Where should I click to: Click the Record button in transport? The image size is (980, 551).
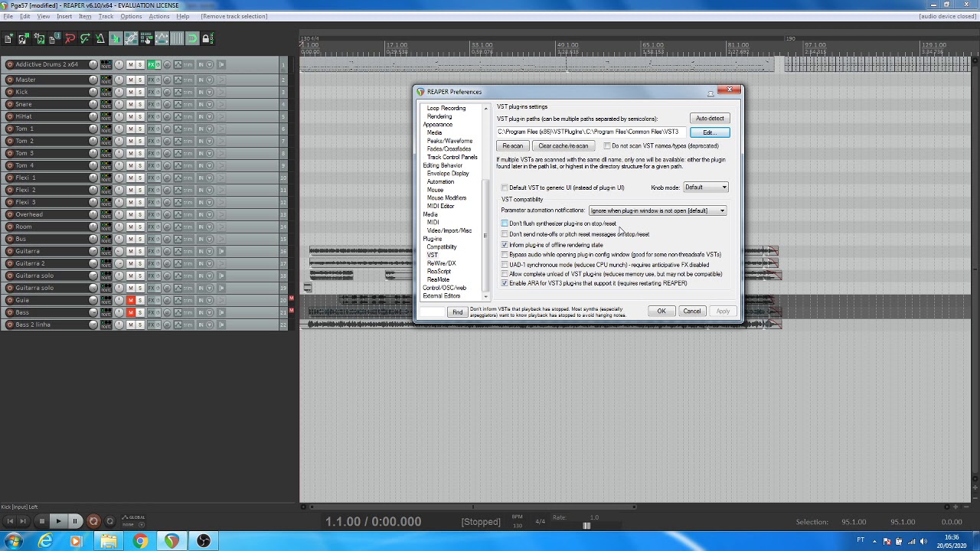[x=93, y=521]
